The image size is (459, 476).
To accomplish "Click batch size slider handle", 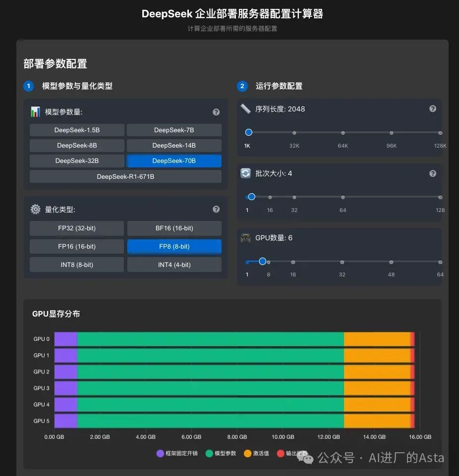I will point(251,197).
